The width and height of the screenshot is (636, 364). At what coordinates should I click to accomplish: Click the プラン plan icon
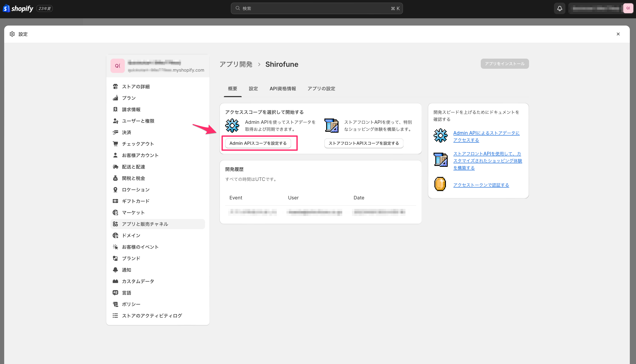115,98
